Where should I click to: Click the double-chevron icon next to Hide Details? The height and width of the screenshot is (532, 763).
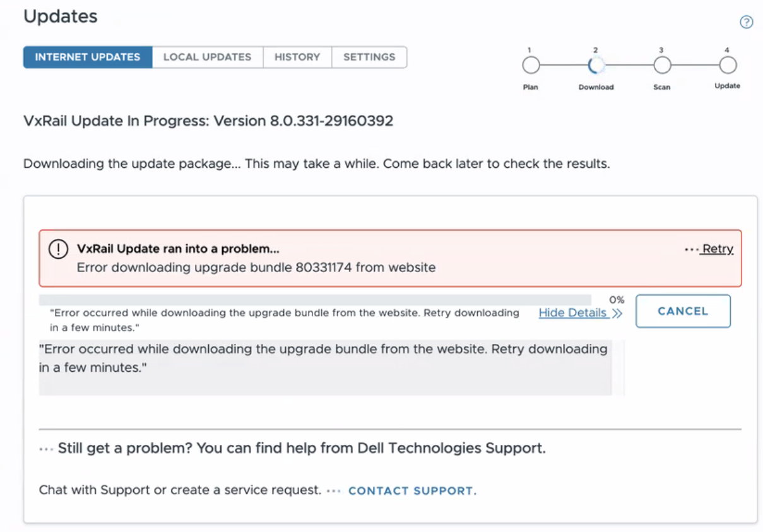point(617,313)
